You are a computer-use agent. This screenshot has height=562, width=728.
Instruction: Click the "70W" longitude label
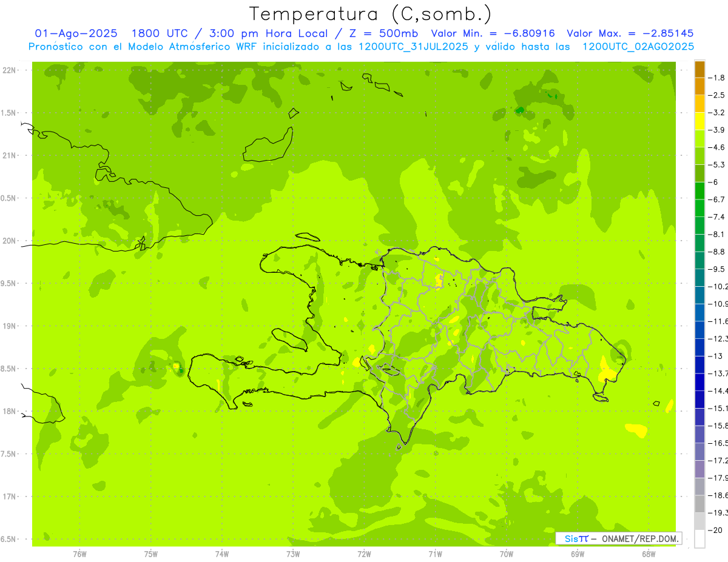[506, 554]
